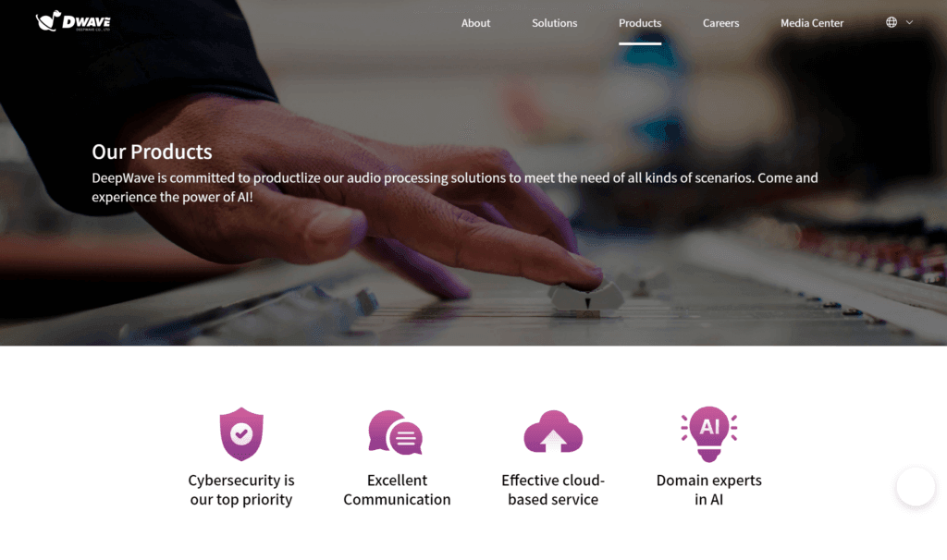Open the Solutions menu item

(554, 23)
